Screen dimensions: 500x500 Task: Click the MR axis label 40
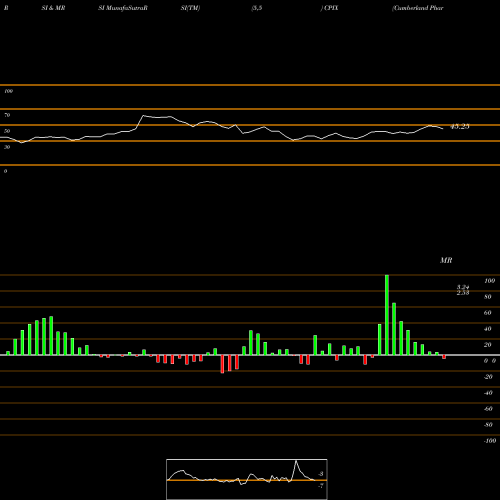pyautogui.click(x=488, y=329)
